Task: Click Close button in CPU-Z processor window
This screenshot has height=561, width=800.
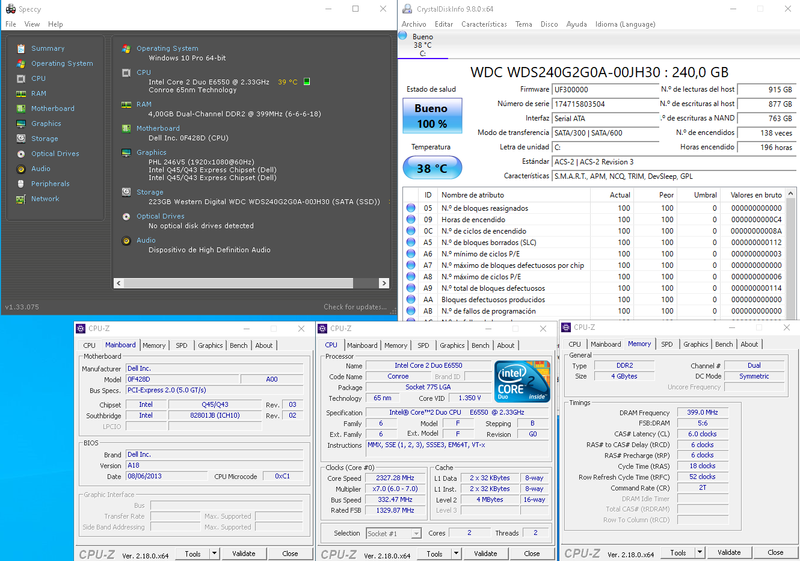Action: pos(532,553)
